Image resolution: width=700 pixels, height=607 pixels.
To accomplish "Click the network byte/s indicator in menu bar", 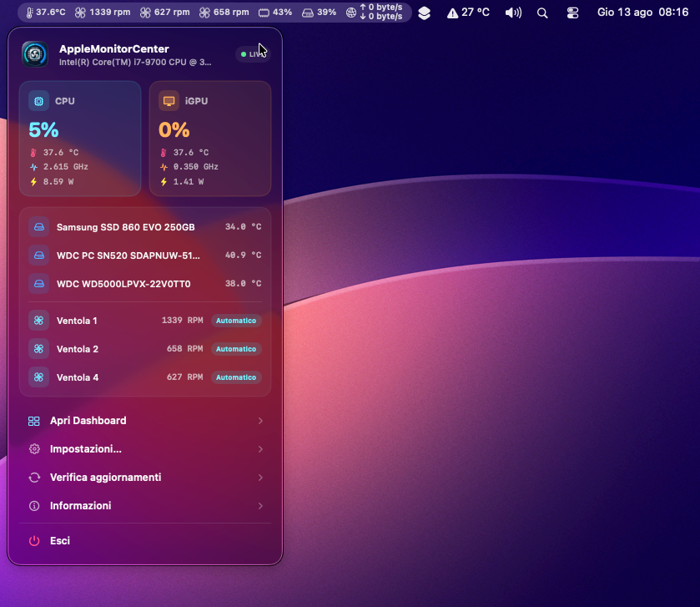I will [375, 12].
